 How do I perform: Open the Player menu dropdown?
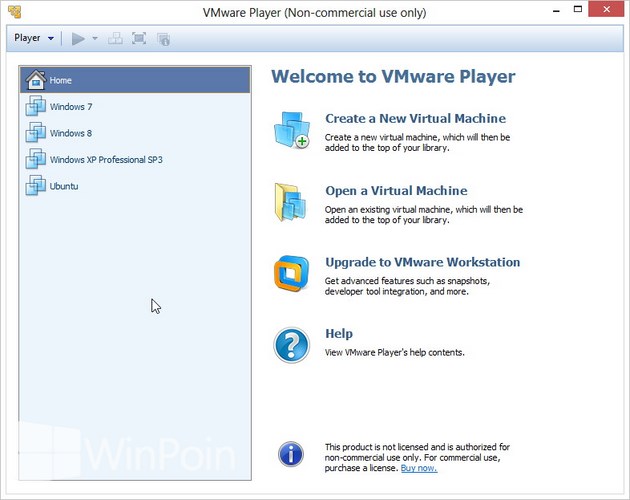click(x=34, y=38)
